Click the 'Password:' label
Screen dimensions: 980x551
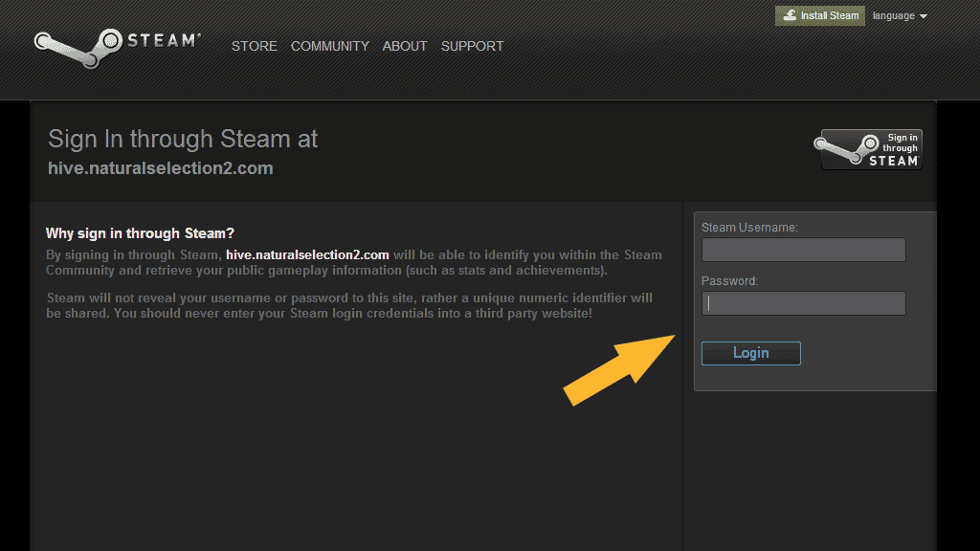(729, 281)
